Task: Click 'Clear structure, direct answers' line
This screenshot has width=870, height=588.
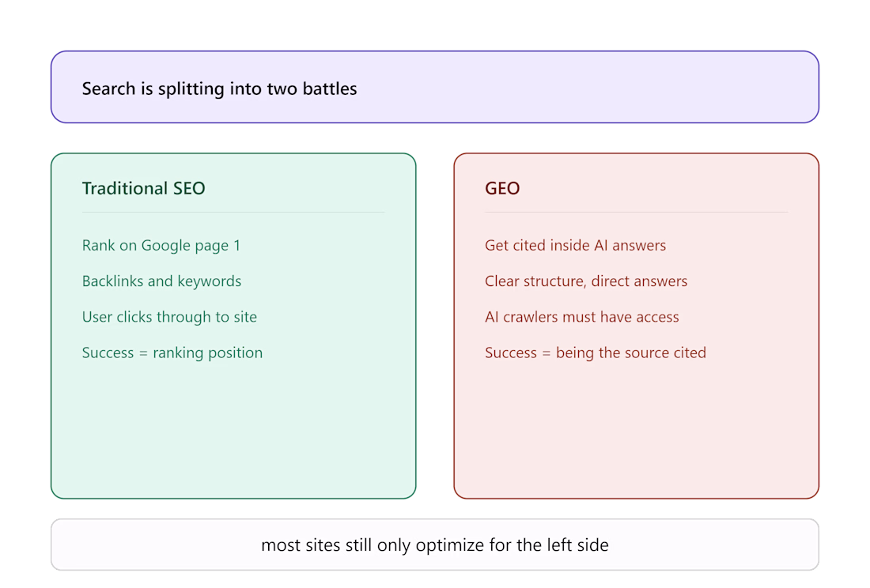Action: [586, 281]
